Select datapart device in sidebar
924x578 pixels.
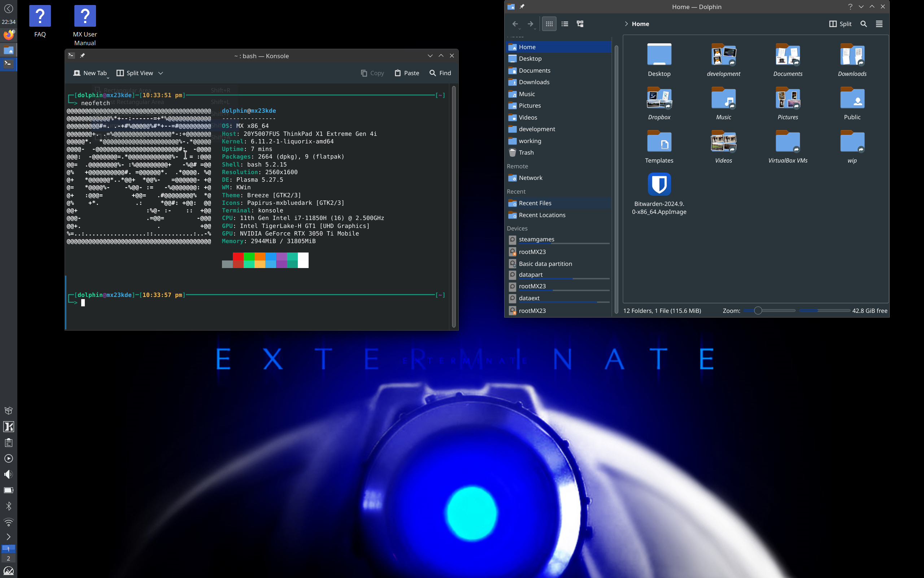559,275
